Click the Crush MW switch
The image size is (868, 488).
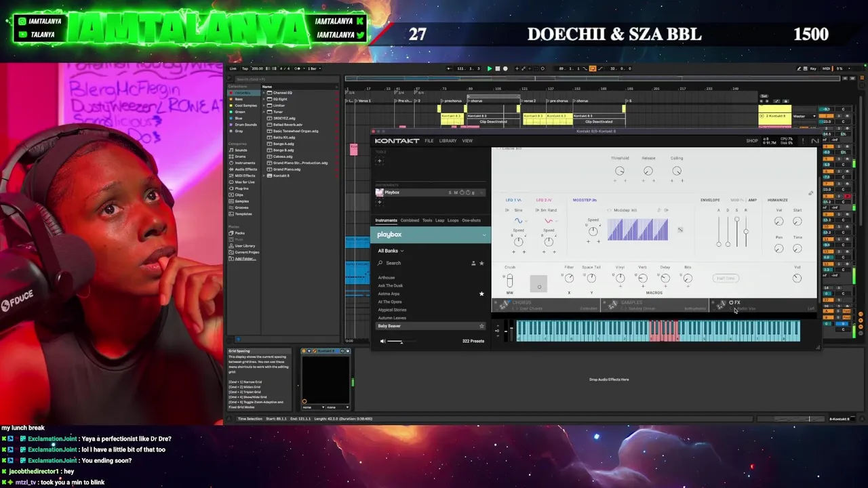coord(510,281)
